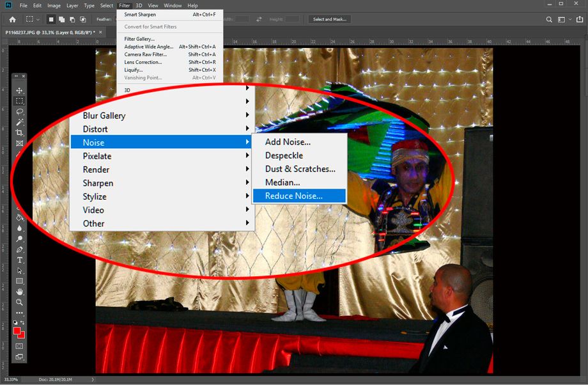Open the marquee tool preset dropdown

(x=38, y=19)
